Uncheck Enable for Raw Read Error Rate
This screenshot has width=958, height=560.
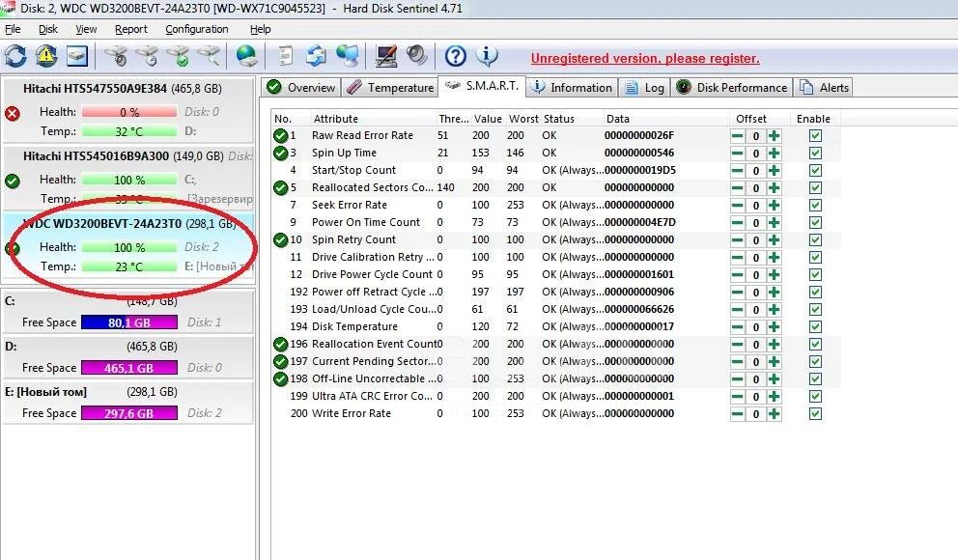point(815,135)
